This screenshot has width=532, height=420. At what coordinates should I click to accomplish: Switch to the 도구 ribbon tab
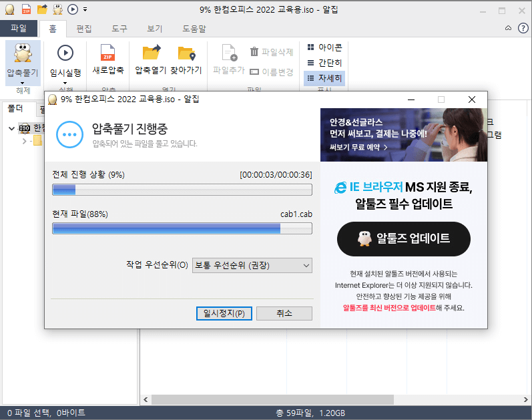119,29
